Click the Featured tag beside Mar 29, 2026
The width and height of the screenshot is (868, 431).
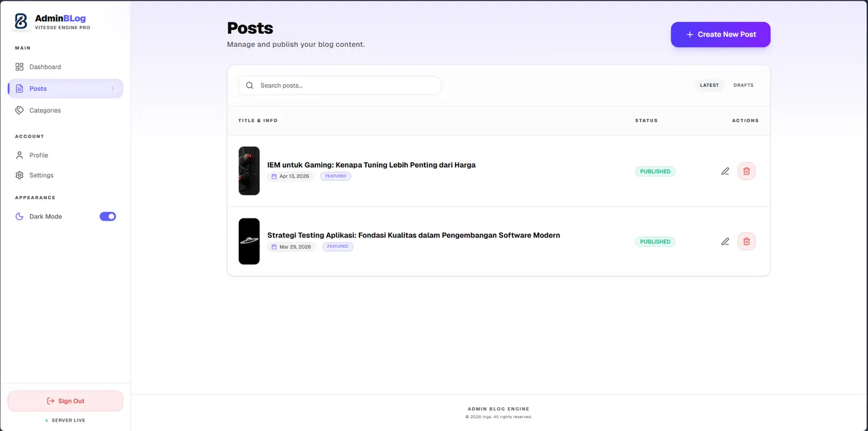point(338,247)
